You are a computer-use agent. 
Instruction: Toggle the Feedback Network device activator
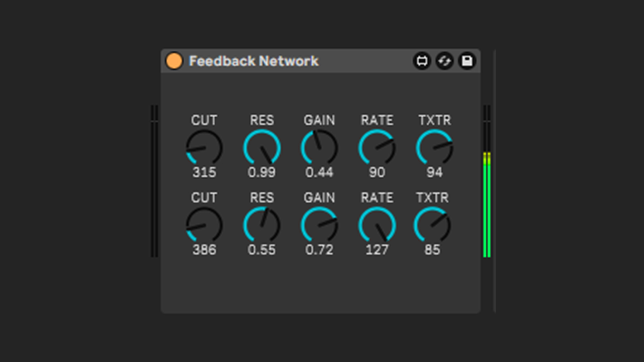174,61
